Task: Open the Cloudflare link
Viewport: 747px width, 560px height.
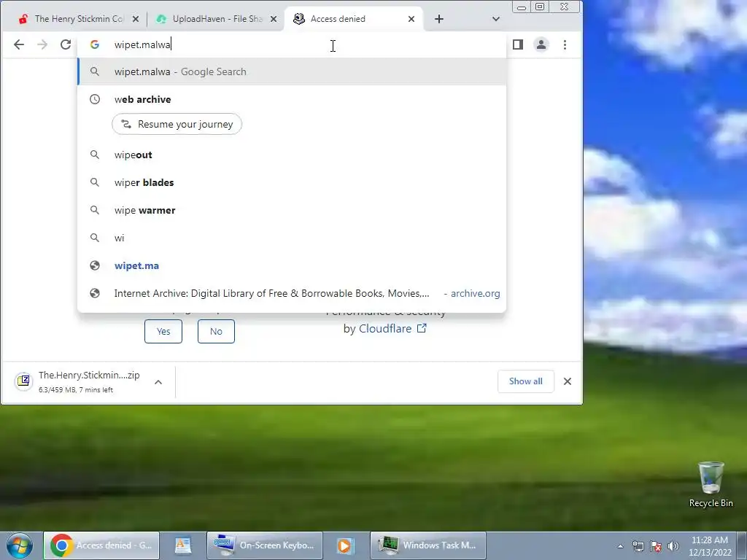Action: [392, 329]
